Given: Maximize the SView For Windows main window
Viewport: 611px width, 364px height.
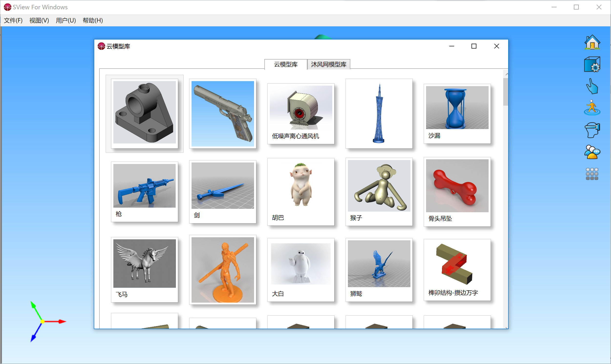Looking at the screenshot, I should (576, 7).
